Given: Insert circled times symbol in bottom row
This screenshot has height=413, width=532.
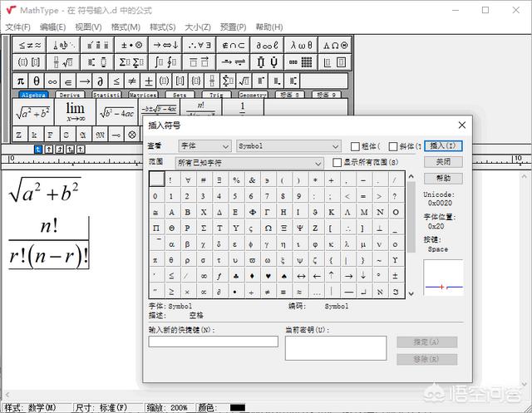Looking at the screenshot, I should coord(132,135).
